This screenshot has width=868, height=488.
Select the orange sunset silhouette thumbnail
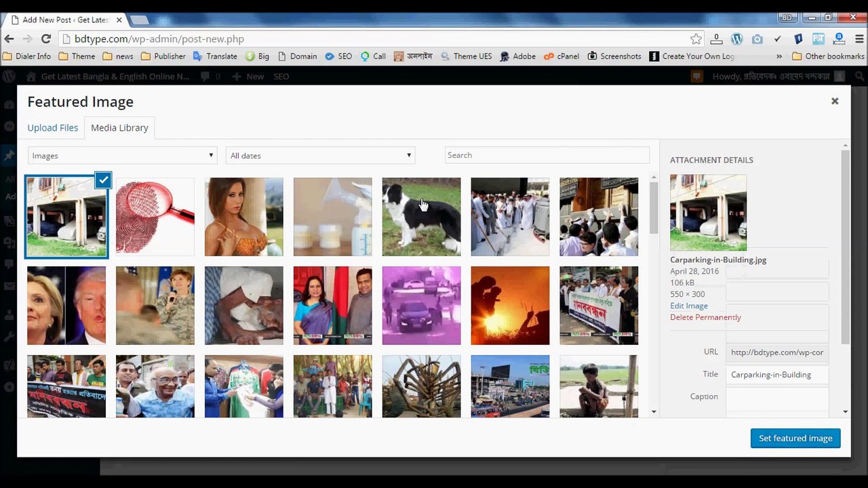(x=510, y=306)
